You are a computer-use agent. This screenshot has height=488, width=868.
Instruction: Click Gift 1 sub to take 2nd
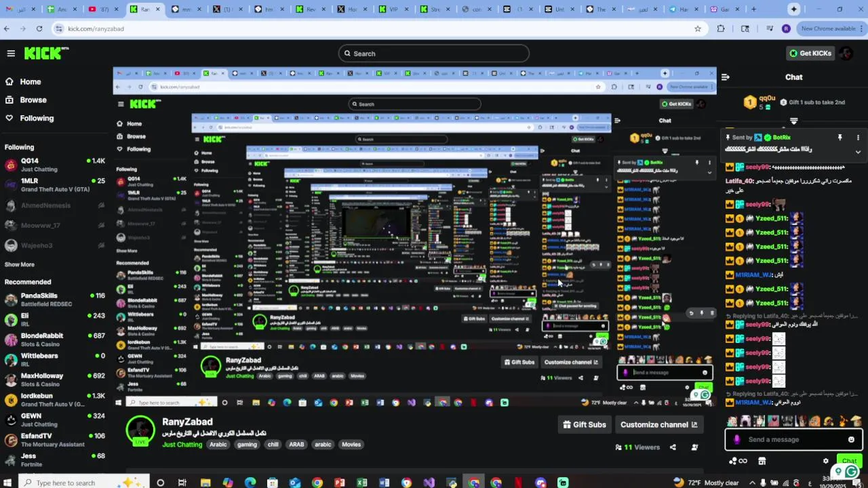tap(812, 102)
